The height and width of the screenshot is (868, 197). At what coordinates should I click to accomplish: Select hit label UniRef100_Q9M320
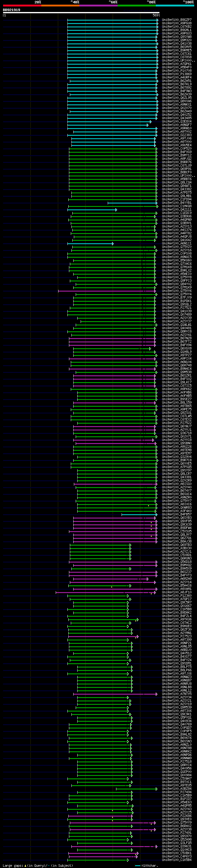coord(177,40)
